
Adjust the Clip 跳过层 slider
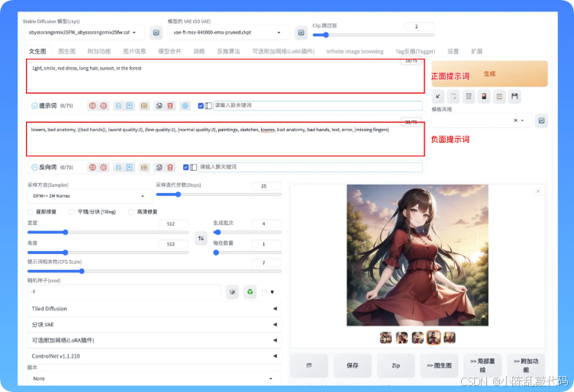(x=373, y=35)
